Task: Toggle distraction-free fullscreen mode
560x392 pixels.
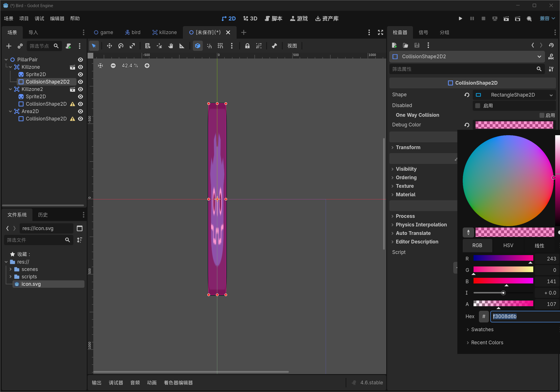Action: pos(381,32)
